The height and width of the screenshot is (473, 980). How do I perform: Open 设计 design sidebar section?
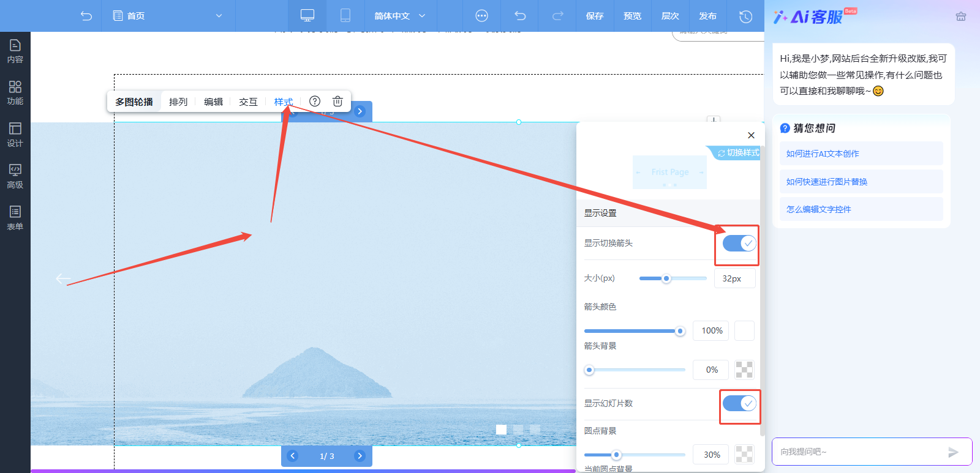15,135
